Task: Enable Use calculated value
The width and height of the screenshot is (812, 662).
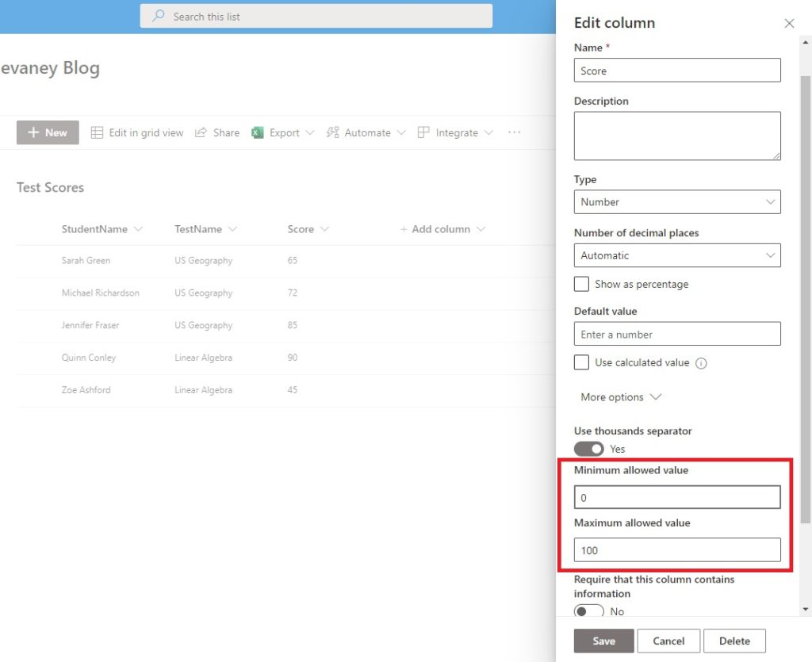Action: (x=581, y=362)
